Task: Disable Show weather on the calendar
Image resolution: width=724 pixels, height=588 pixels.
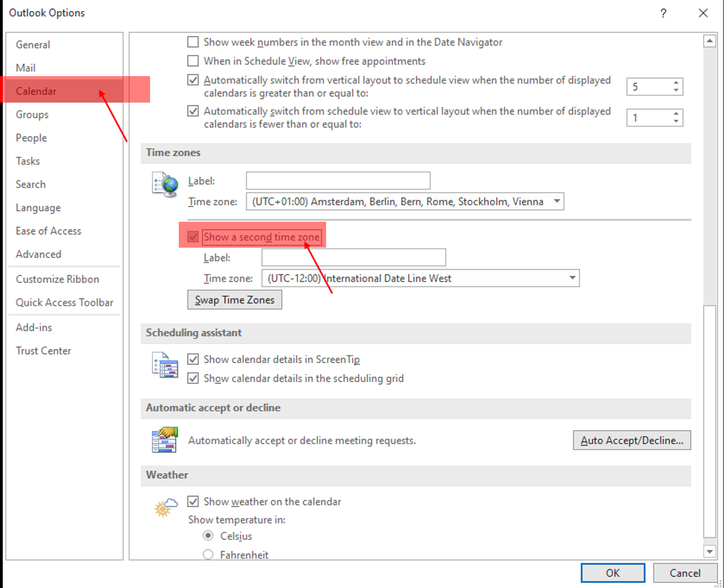Action: pyautogui.click(x=193, y=501)
